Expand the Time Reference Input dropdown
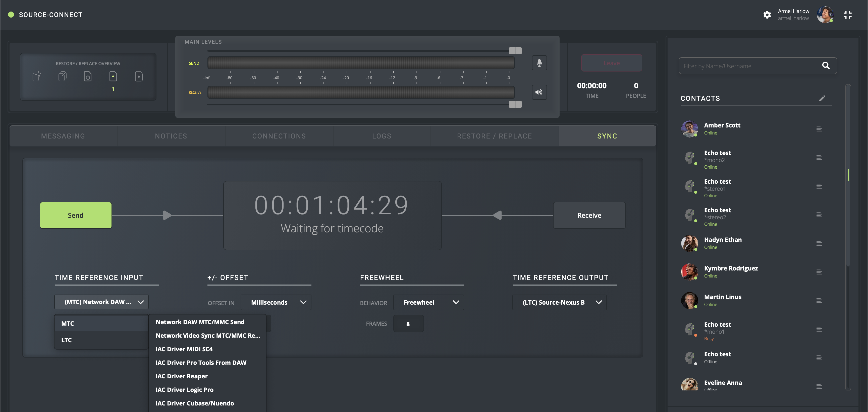 tap(101, 302)
